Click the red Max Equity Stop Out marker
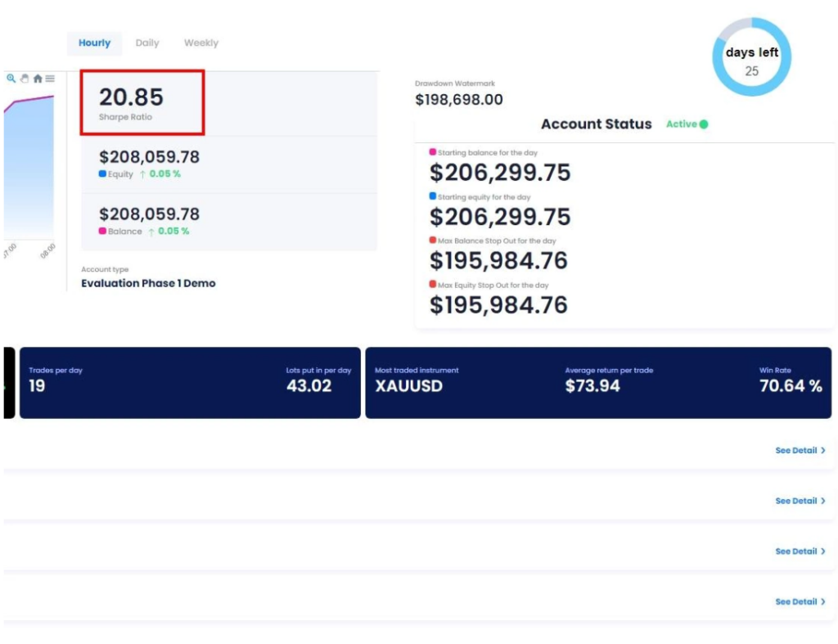The width and height of the screenshot is (838, 644). (432, 284)
